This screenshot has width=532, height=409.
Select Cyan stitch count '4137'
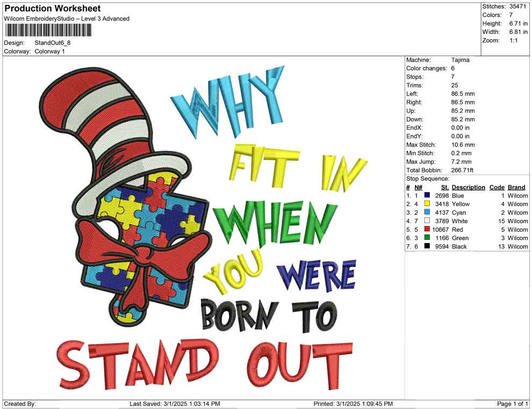pyautogui.click(x=442, y=213)
